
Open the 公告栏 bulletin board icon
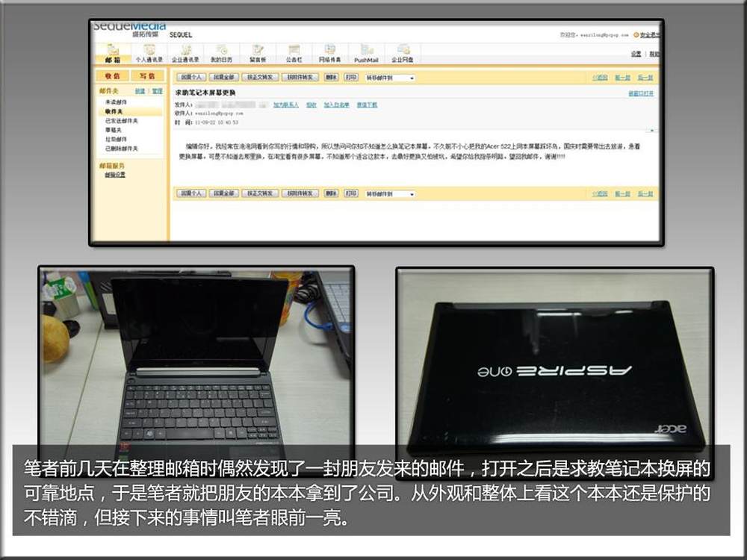[294, 52]
